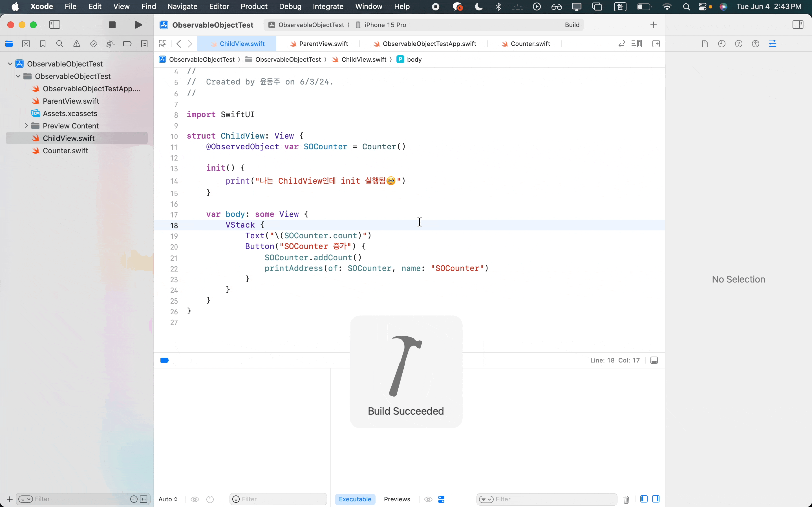Open the Issue navigator warning icon
This screenshot has height=507, width=812.
coord(76,44)
